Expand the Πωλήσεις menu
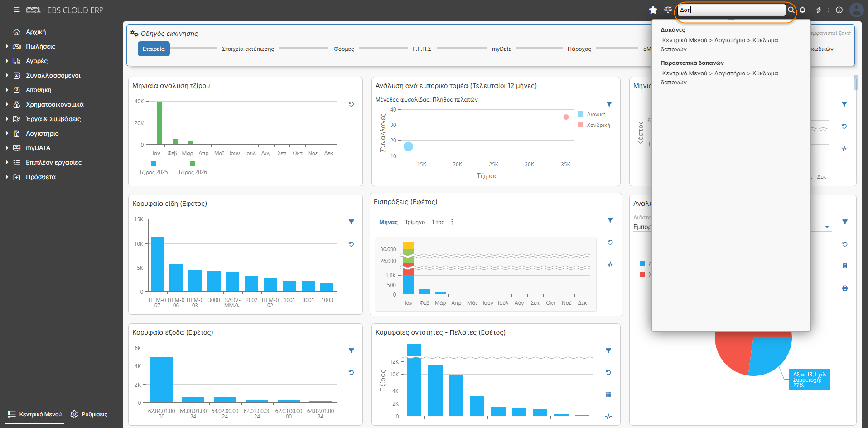This screenshot has width=868, height=428. [x=40, y=46]
